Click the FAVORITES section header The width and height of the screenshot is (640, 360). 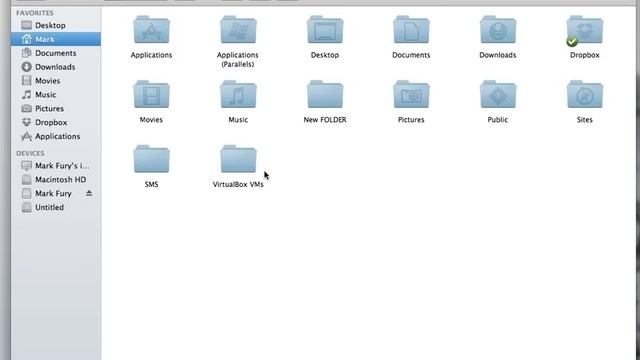[x=35, y=13]
